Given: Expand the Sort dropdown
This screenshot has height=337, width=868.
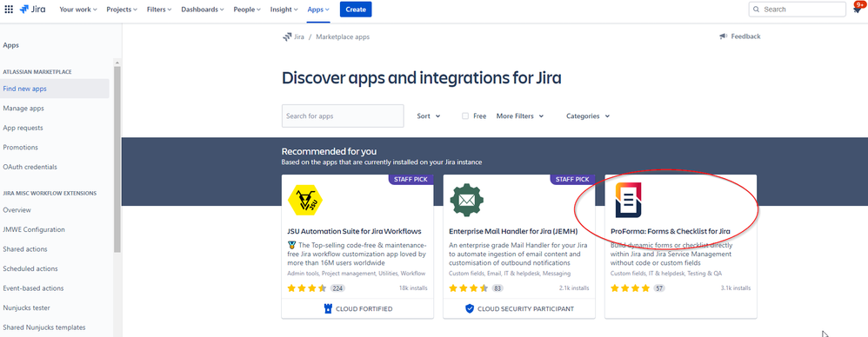Looking at the screenshot, I should tap(429, 116).
